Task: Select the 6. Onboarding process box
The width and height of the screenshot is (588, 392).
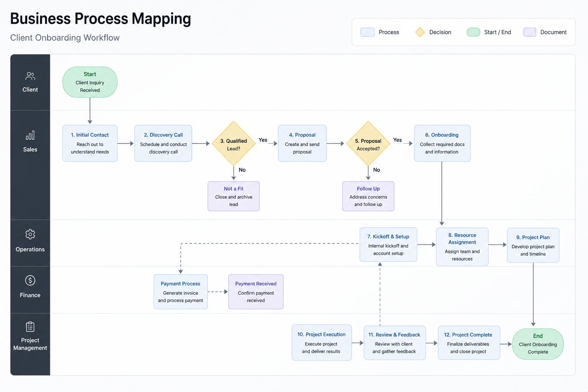Action: click(442, 143)
